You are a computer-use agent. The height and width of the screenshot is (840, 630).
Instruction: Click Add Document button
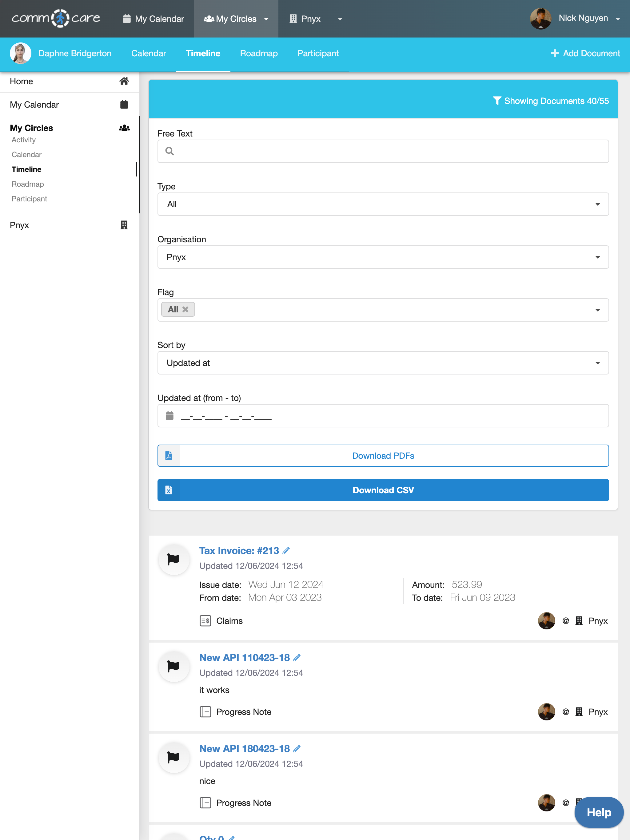(x=585, y=53)
